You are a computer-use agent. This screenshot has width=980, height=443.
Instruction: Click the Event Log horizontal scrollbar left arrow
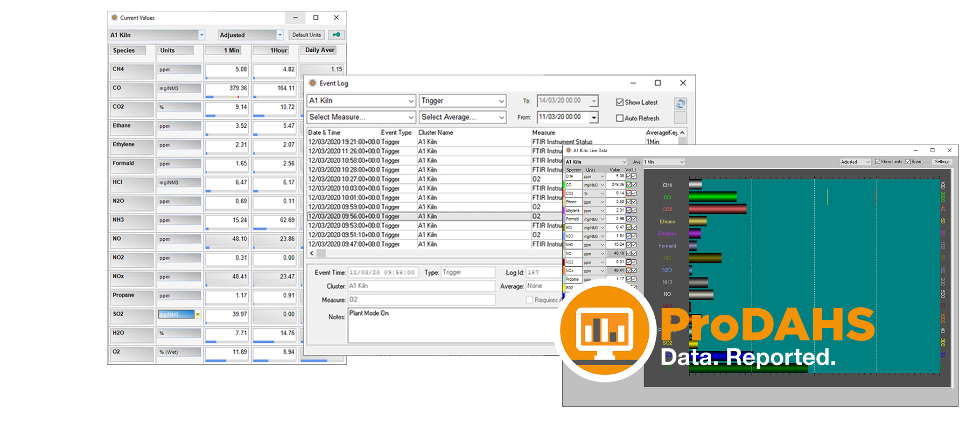(x=312, y=253)
